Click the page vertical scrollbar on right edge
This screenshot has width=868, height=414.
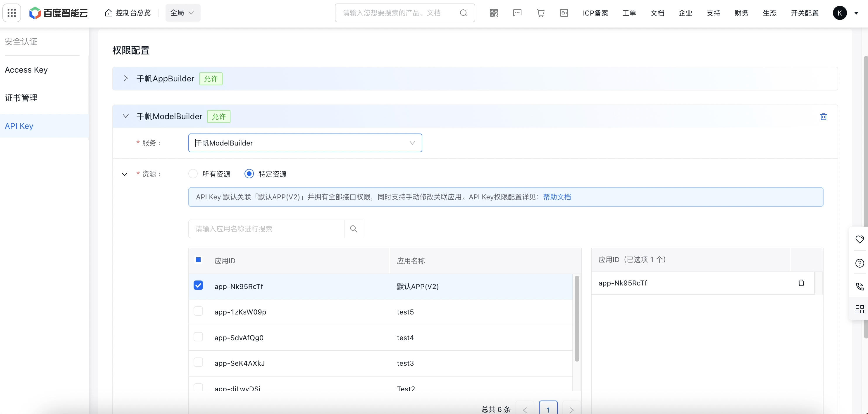coord(866,196)
